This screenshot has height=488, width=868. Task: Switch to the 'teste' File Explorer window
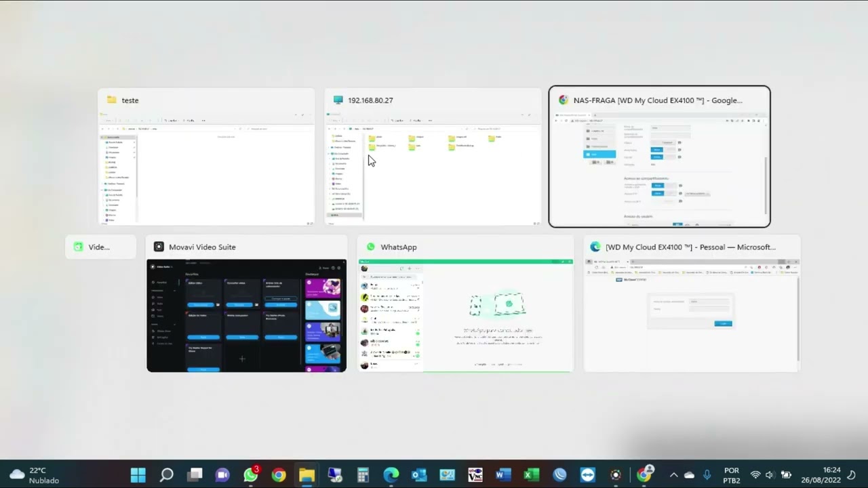[x=206, y=157]
